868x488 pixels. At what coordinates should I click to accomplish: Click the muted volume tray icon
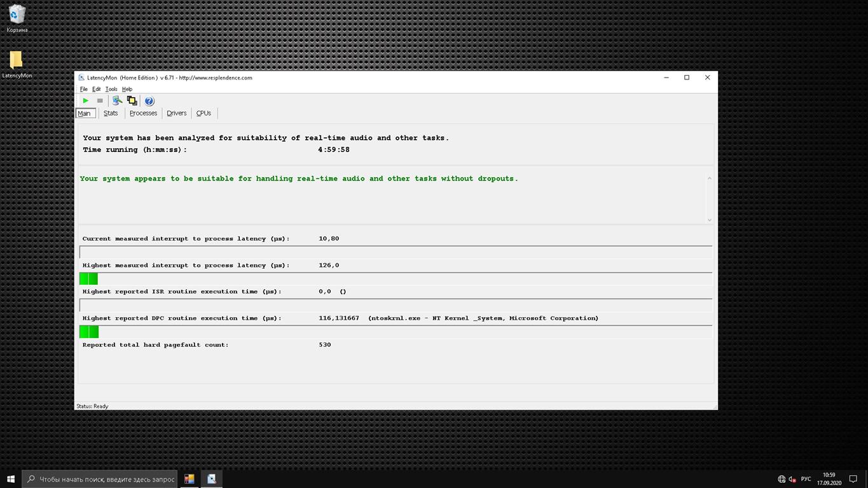tap(792, 479)
